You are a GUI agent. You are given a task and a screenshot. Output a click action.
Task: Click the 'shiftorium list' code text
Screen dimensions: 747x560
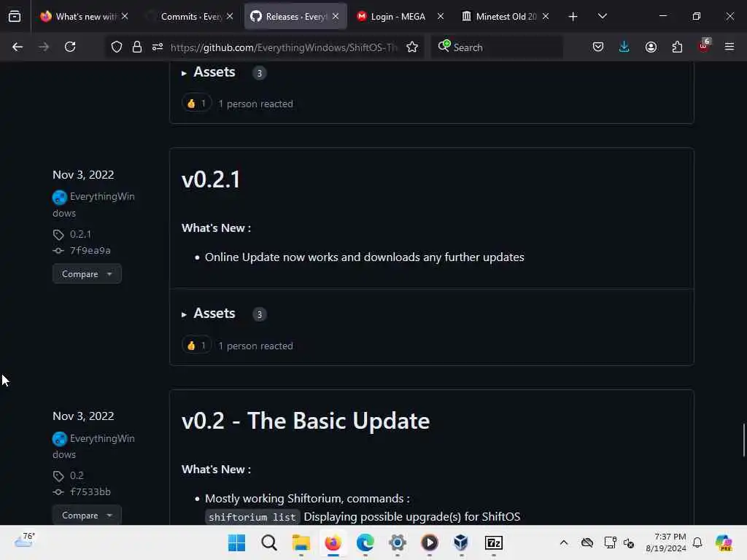(x=252, y=517)
